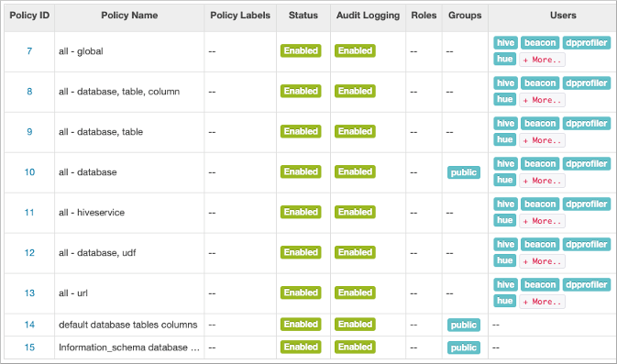Click the Policy Name column header

[129, 16]
